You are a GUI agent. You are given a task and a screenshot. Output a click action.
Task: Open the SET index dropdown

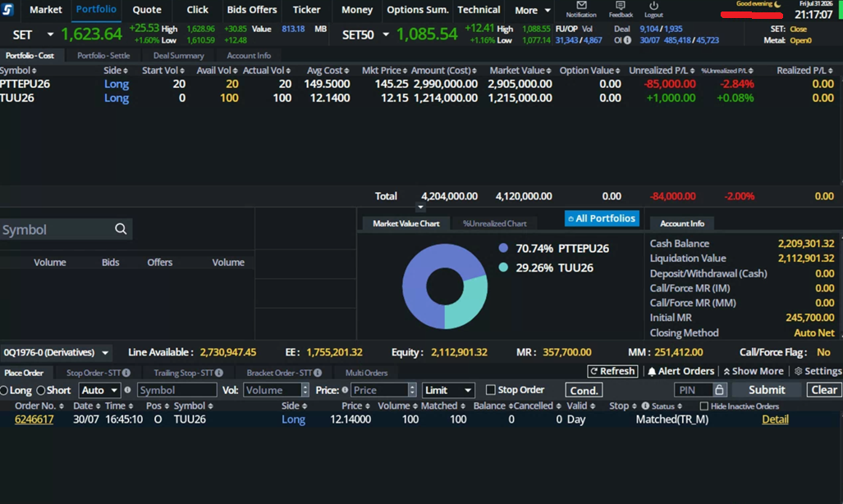pyautogui.click(x=50, y=34)
